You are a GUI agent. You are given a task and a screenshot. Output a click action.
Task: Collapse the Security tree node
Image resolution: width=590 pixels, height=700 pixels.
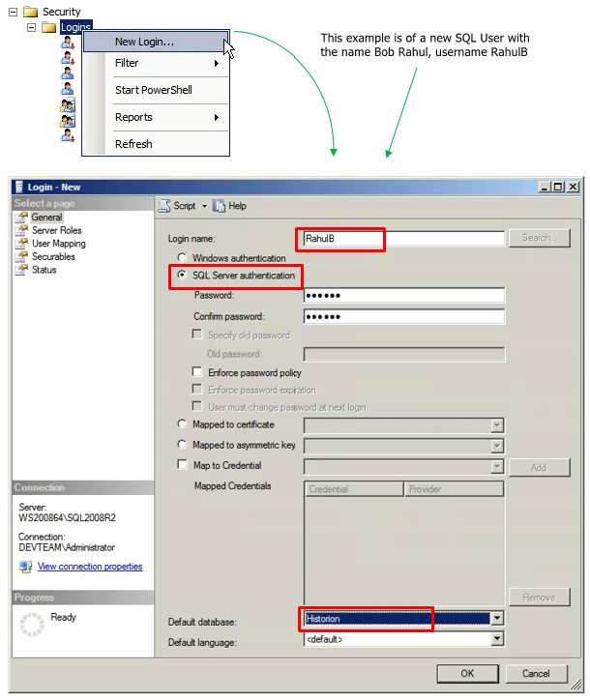click(x=14, y=12)
